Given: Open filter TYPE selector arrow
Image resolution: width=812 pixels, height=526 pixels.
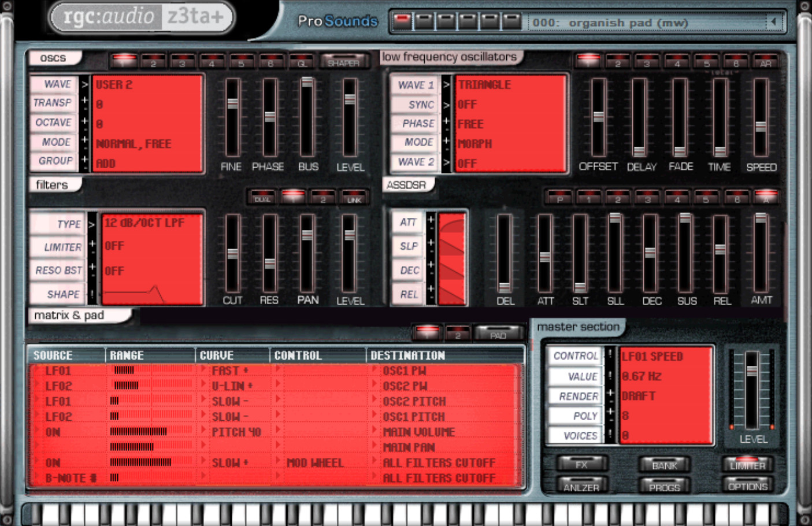Looking at the screenshot, I should coord(92,224).
